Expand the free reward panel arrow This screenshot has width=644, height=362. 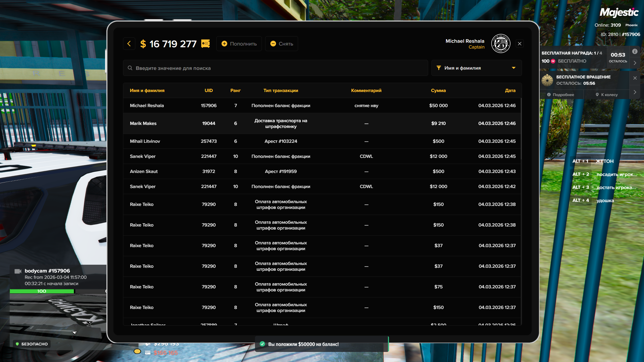click(x=635, y=63)
